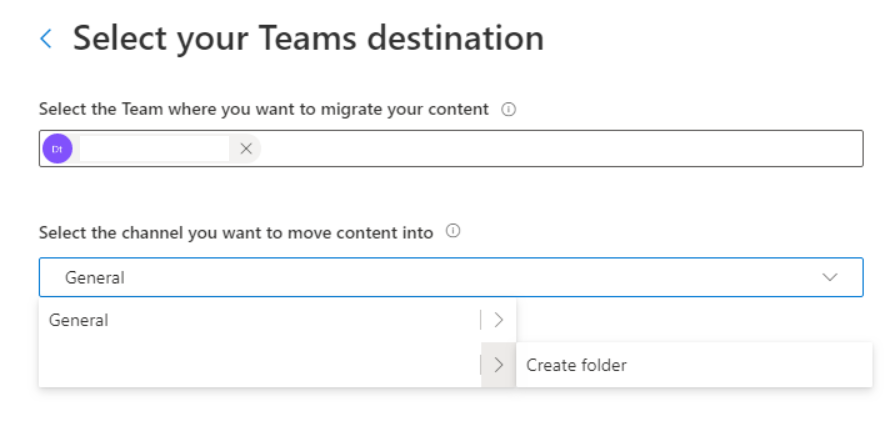Click the back arrow beside the heading
The width and height of the screenshot is (896, 426).
click(45, 39)
